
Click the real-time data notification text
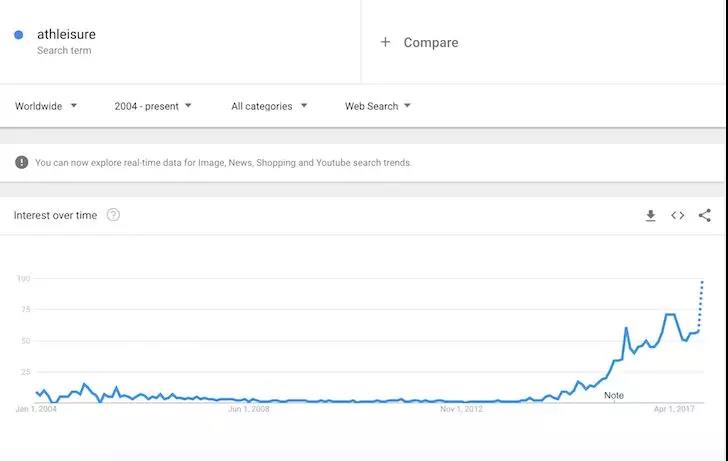click(x=223, y=162)
